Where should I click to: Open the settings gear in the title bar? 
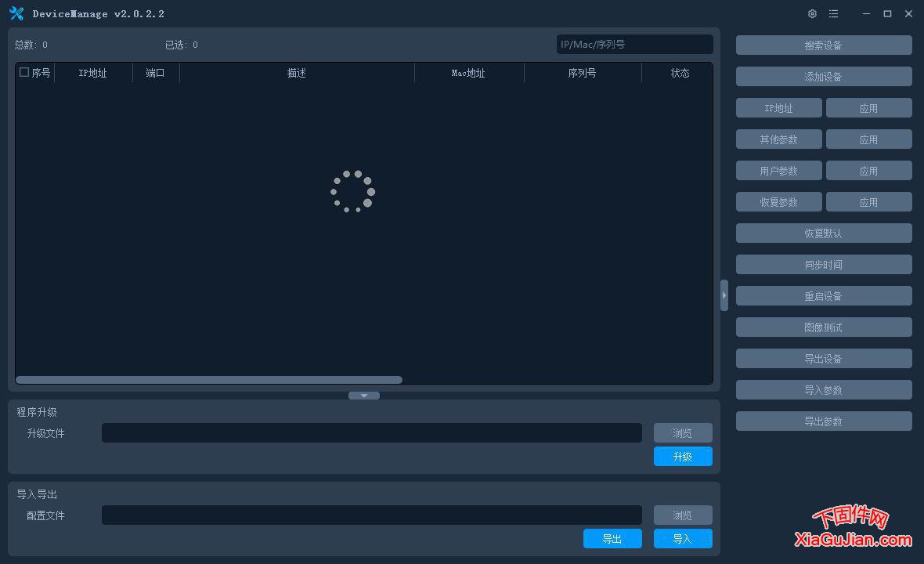[x=812, y=13]
